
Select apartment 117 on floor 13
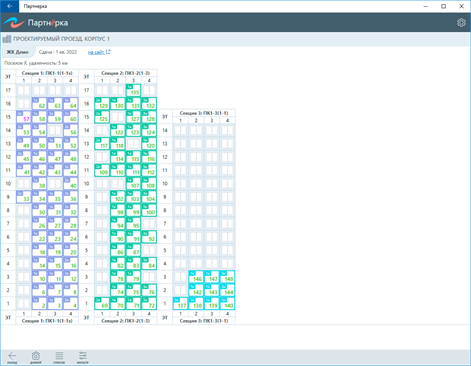click(x=102, y=144)
